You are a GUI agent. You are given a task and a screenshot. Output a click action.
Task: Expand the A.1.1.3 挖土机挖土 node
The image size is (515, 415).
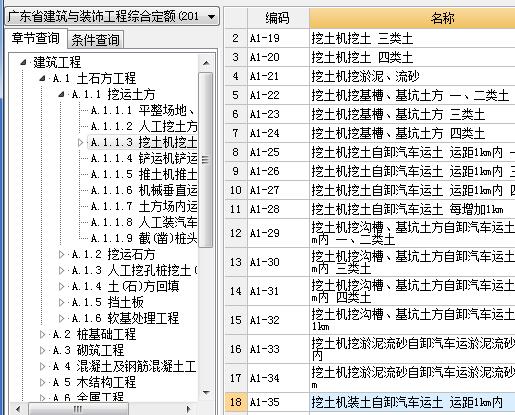pos(80,143)
